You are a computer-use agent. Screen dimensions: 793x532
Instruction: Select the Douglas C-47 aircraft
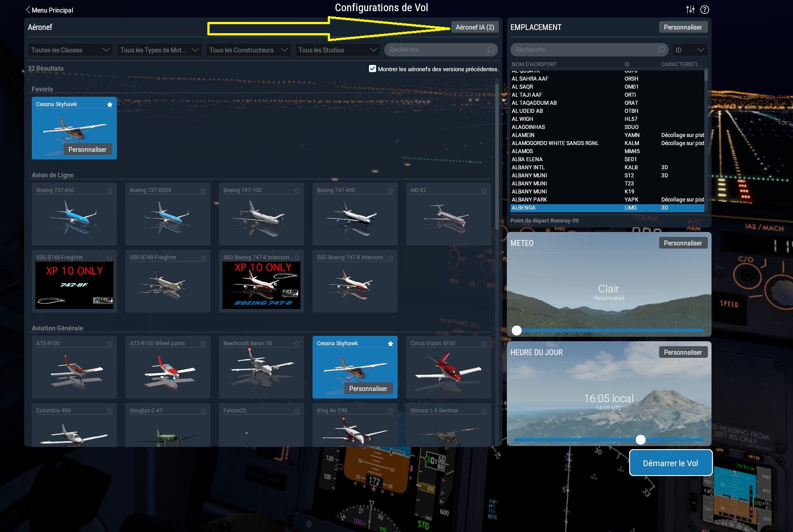pos(168,425)
